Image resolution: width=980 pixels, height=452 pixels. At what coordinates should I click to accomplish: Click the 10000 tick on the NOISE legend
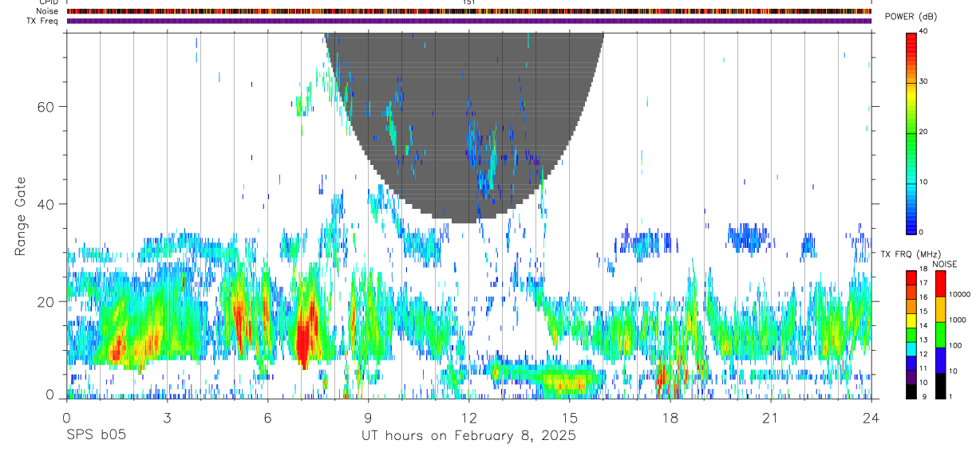(x=959, y=294)
